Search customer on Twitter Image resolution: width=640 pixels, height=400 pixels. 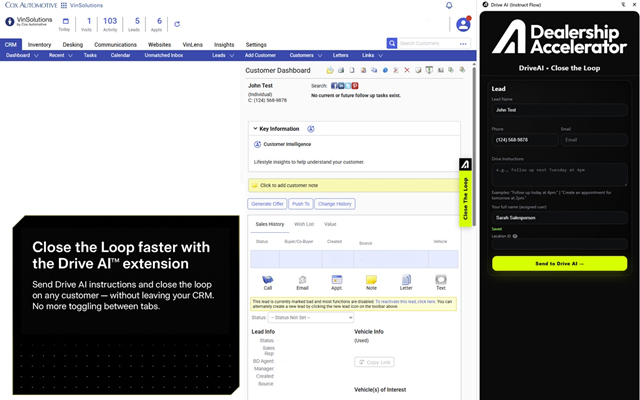click(348, 86)
